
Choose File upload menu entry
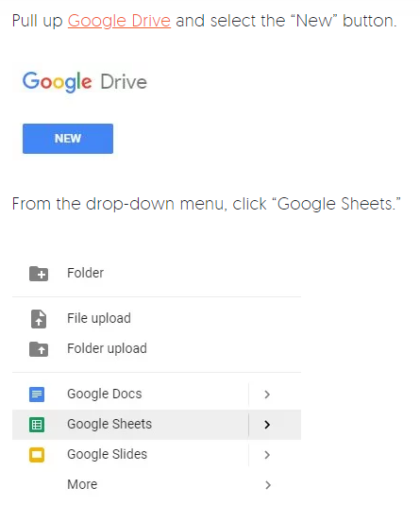157,318
